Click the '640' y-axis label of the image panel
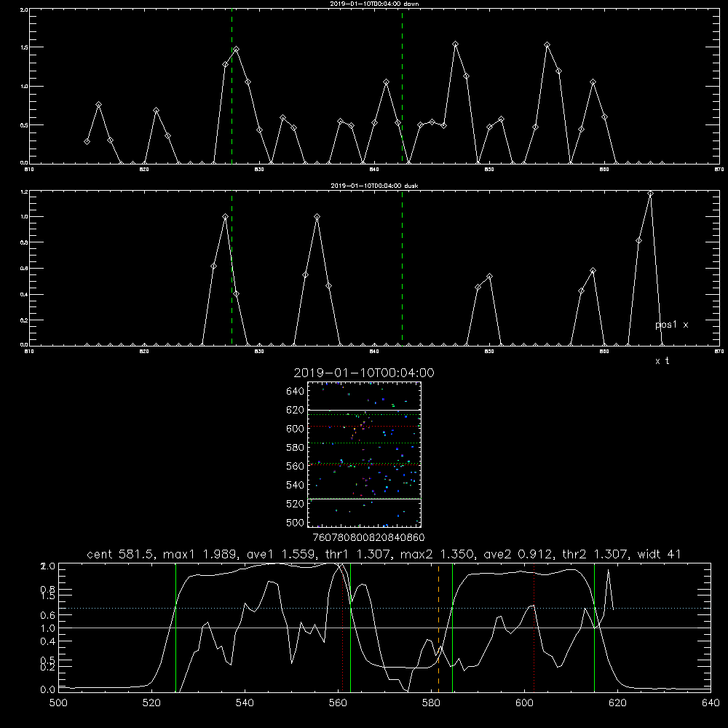Viewport: 728px width, 728px height. [x=296, y=391]
